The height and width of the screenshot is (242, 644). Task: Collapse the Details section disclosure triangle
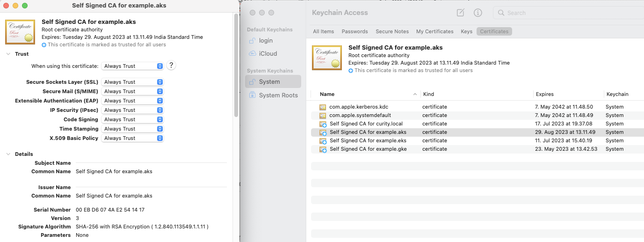[x=8, y=154]
